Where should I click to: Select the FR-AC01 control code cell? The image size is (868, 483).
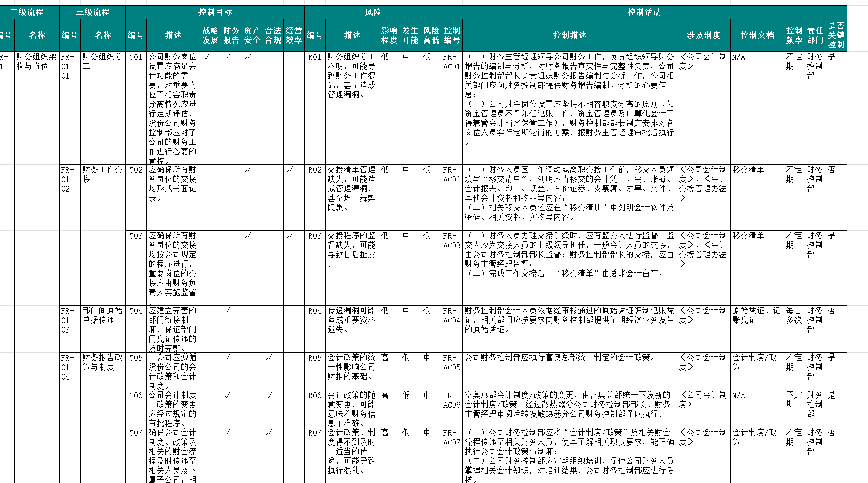(x=452, y=108)
